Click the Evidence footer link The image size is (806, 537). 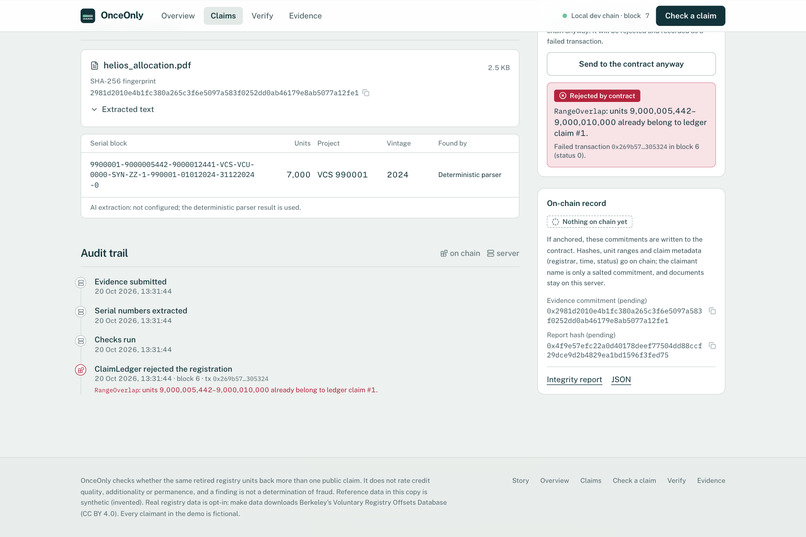pos(711,480)
